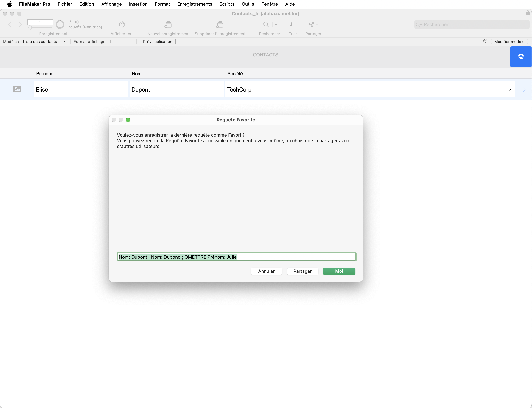Click the Nom column header
This screenshot has height=408, width=532.
point(137,74)
